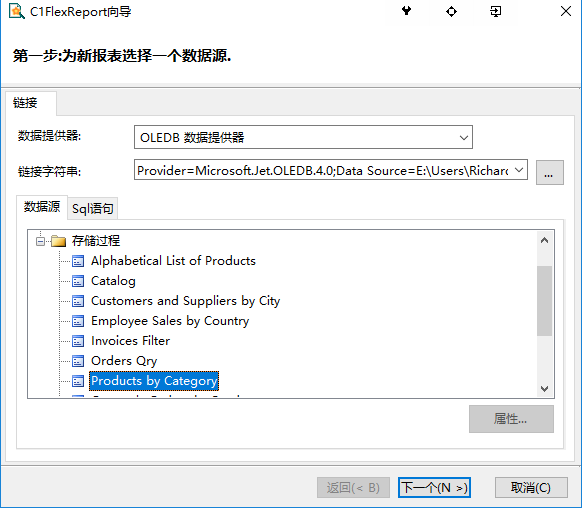Click the Orders Qry query icon
582x508 pixels.
(78, 361)
